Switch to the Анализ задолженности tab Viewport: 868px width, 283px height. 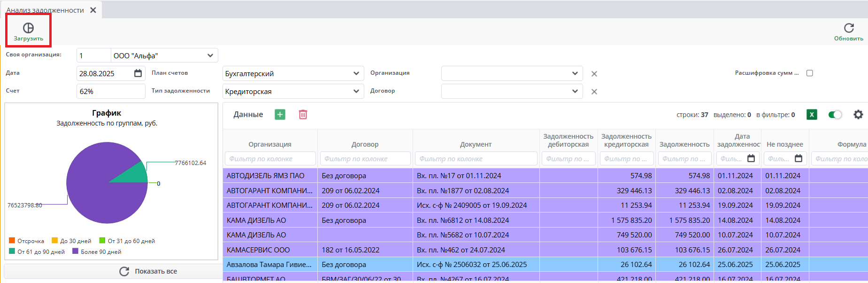tap(45, 10)
